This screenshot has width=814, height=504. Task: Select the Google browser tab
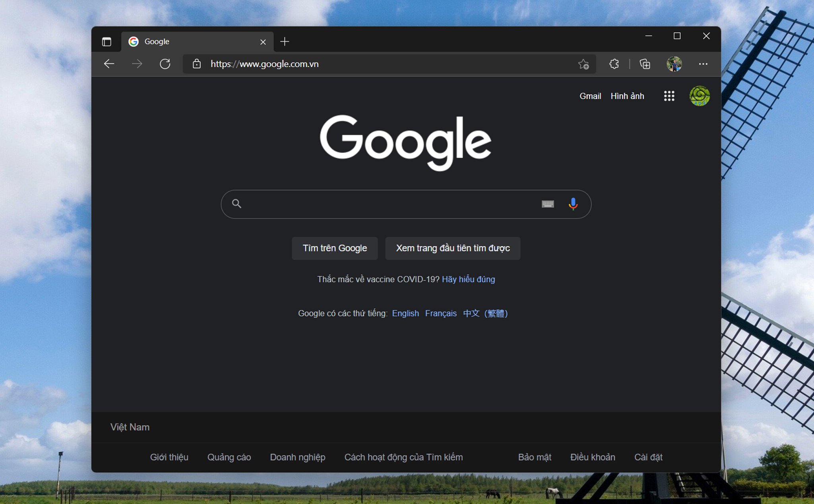click(197, 42)
